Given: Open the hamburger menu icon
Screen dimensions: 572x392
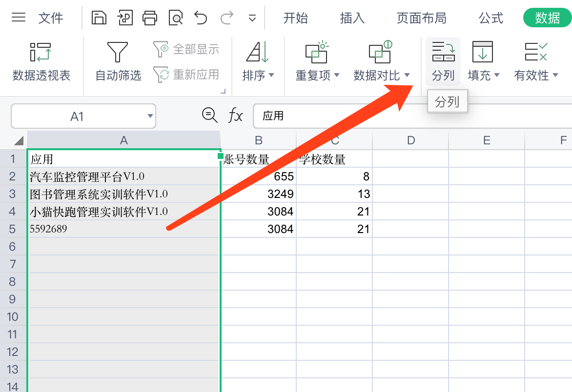Looking at the screenshot, I should click(18, 17).
